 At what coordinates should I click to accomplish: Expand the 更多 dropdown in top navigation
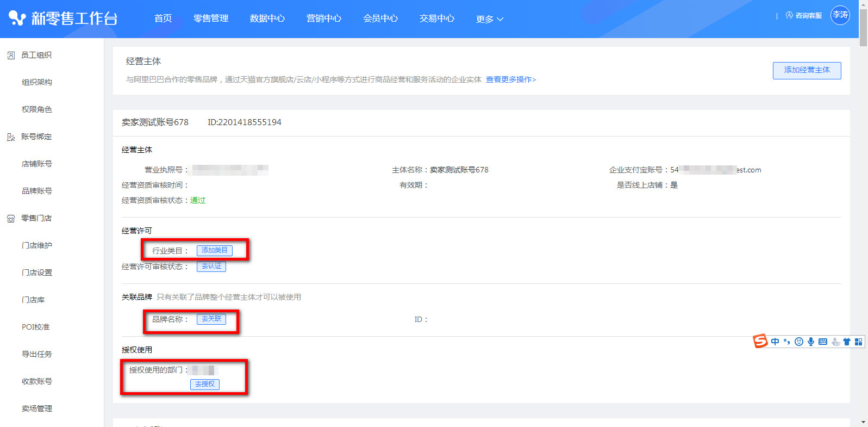click(x=489, y=19)
